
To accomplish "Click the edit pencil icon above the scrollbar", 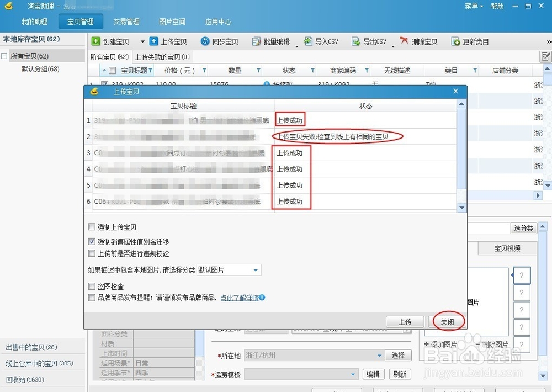I will click(x=545, y=56).
